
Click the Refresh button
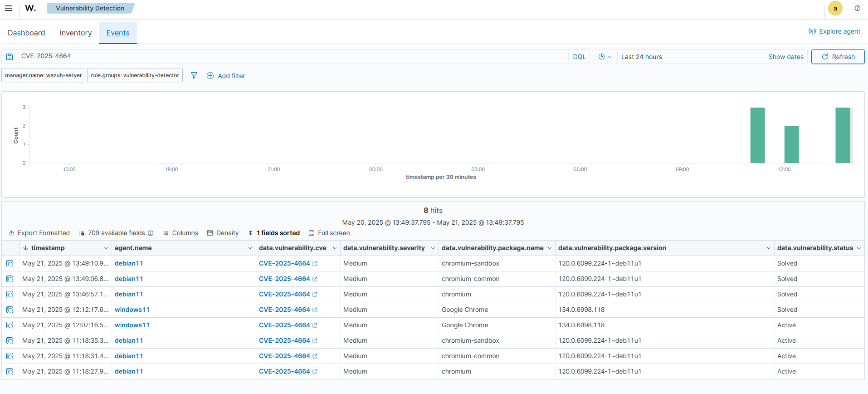point(838,57)
